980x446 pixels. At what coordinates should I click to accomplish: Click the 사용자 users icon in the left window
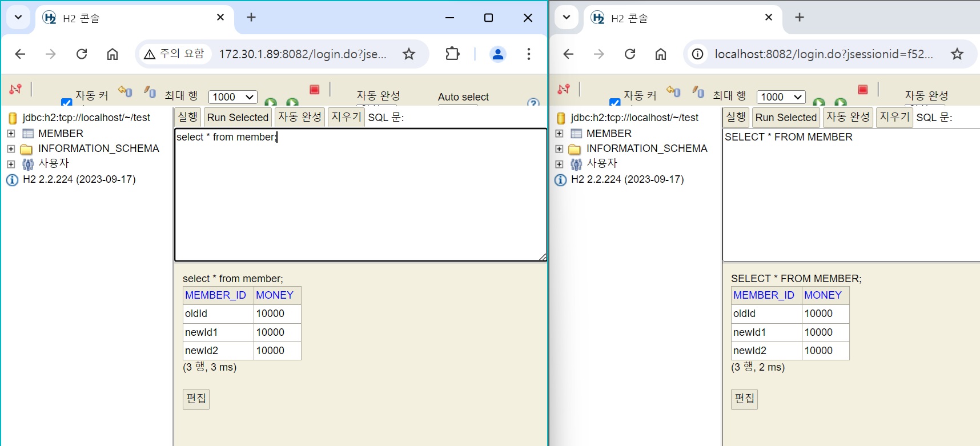[28, 164]
